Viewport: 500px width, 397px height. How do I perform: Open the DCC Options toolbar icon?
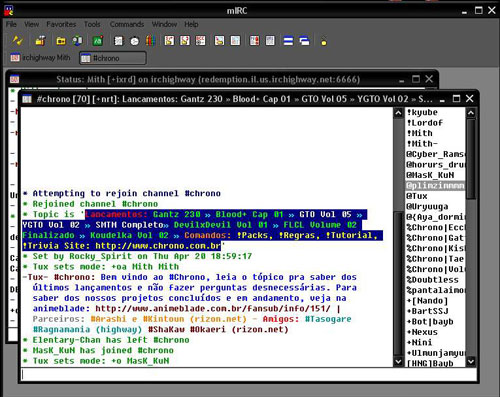[201, 41]
